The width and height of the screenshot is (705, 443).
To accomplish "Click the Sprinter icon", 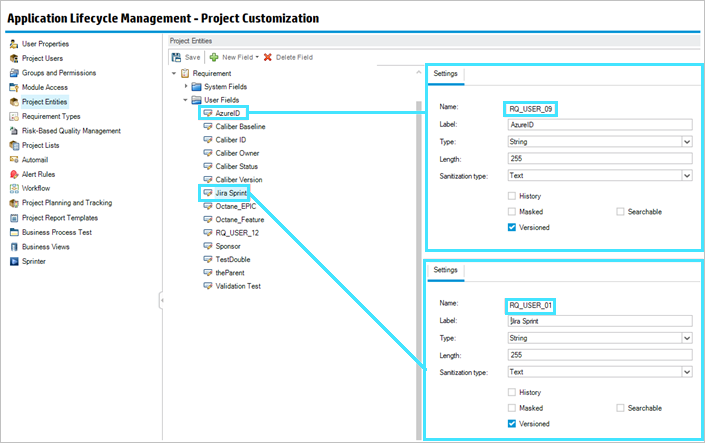I will (13, 261).
